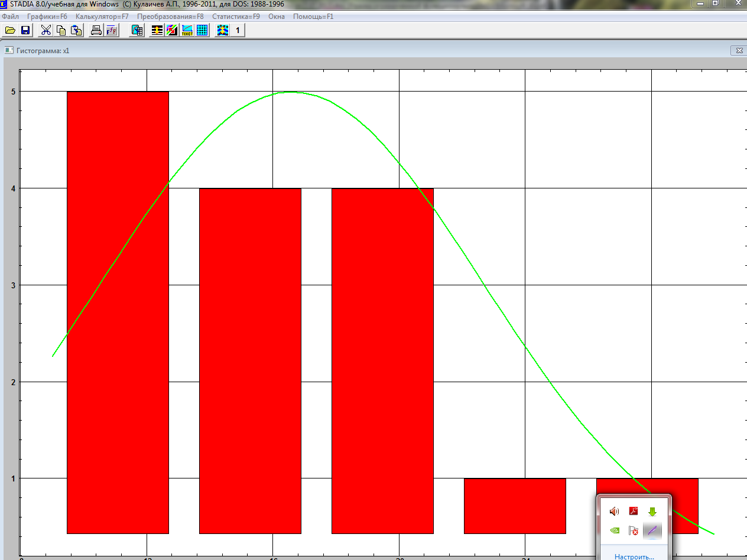Open the Статистика=F9 menu
The height and width of the screenshot is (560, 747).
(x=236, y=17)
